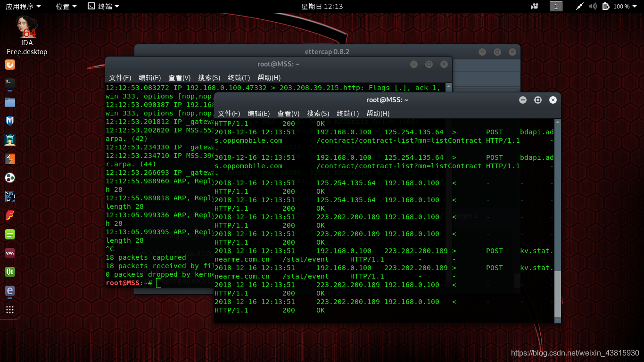The image size is (644, 362).
Task: Click the battery status icon
Action: tap(606, 6)
